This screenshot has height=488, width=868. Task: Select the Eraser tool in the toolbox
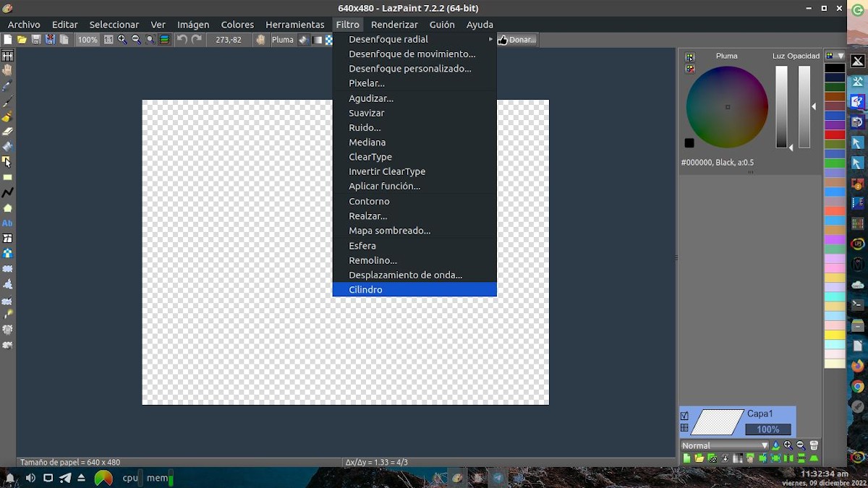tap(7, 132)
